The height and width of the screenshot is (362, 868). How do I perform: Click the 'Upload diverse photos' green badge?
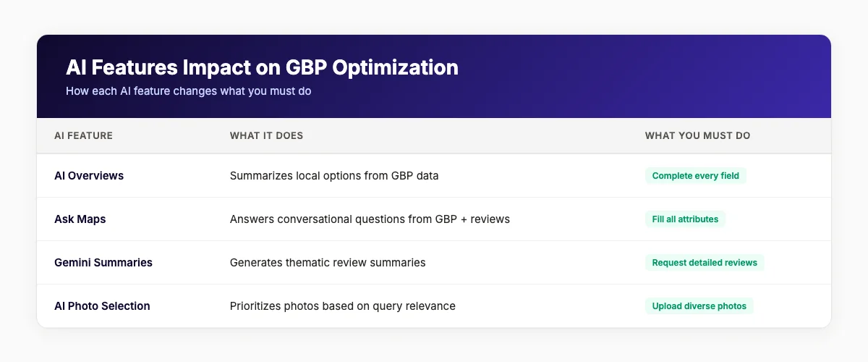pyautogui.click(x=699, y=306)
